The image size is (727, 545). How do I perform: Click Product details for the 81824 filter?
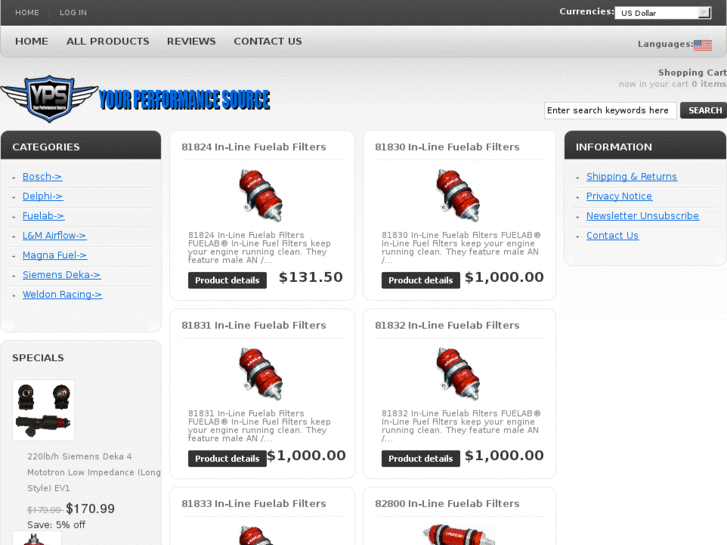click(227, 280)
